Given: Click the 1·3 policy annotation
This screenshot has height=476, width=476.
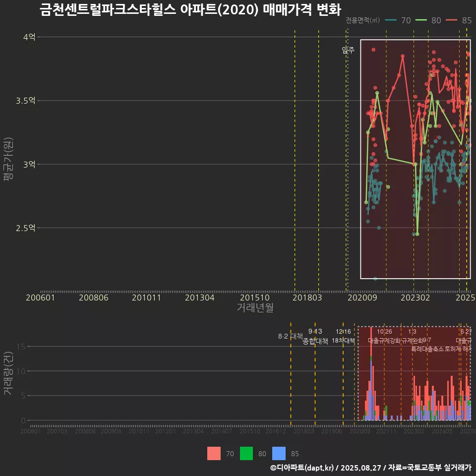Looking at the screenshot, I should tap(412, 332).
